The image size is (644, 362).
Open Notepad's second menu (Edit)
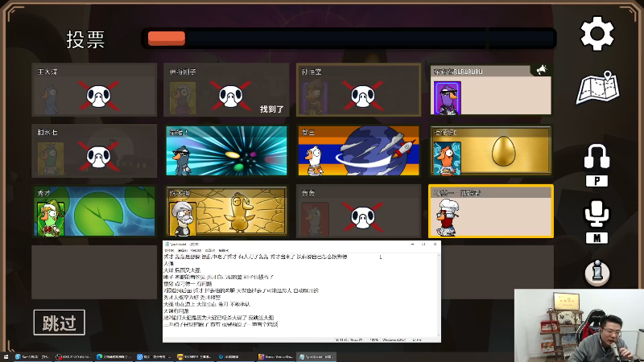coord(183,250)
